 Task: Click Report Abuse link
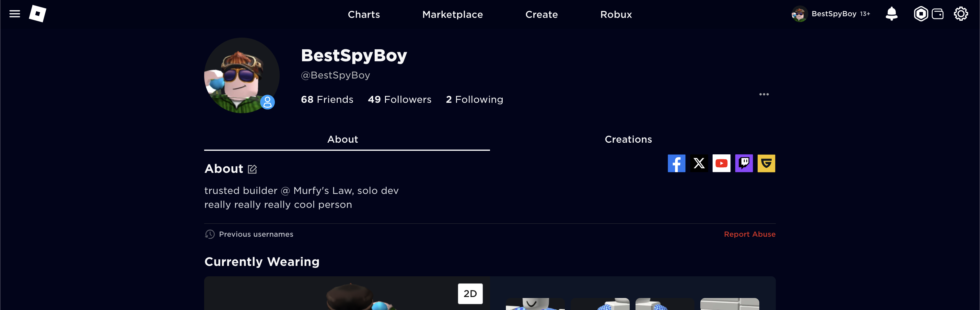point(750,234)
